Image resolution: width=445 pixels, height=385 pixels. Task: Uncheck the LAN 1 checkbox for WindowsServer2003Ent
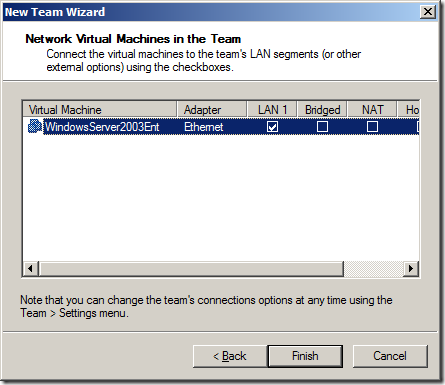272,127
